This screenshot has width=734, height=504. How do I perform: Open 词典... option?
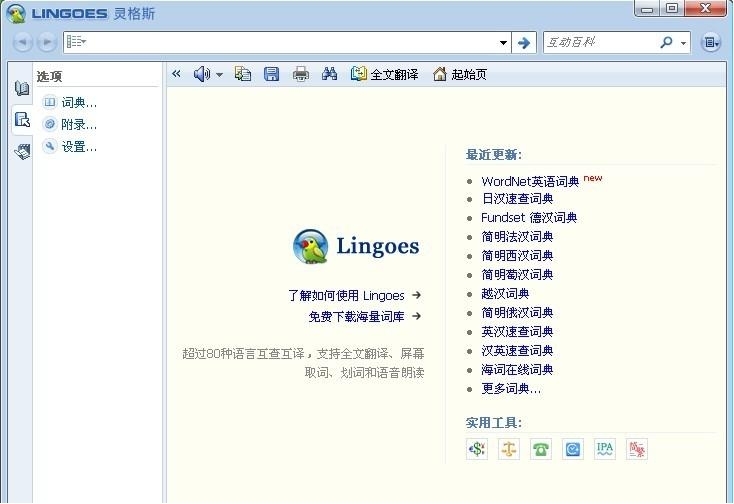point(70,102)
